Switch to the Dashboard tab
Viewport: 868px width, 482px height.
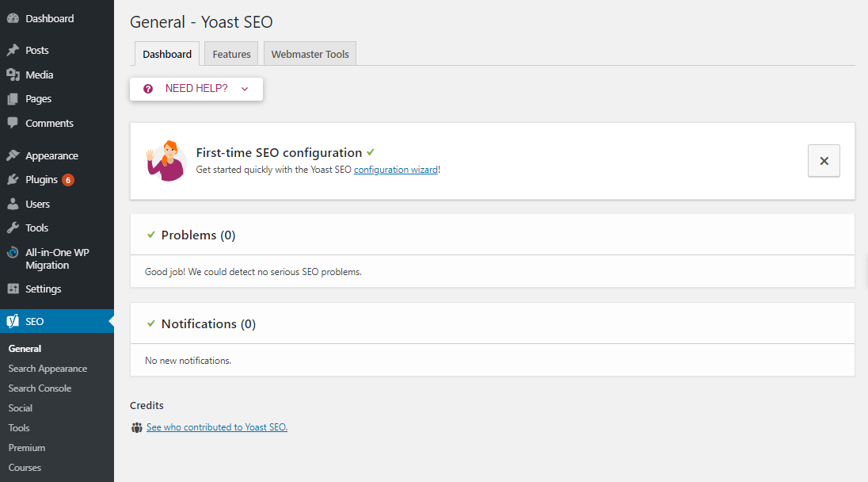pyautogui.click(x=167, y=54)
